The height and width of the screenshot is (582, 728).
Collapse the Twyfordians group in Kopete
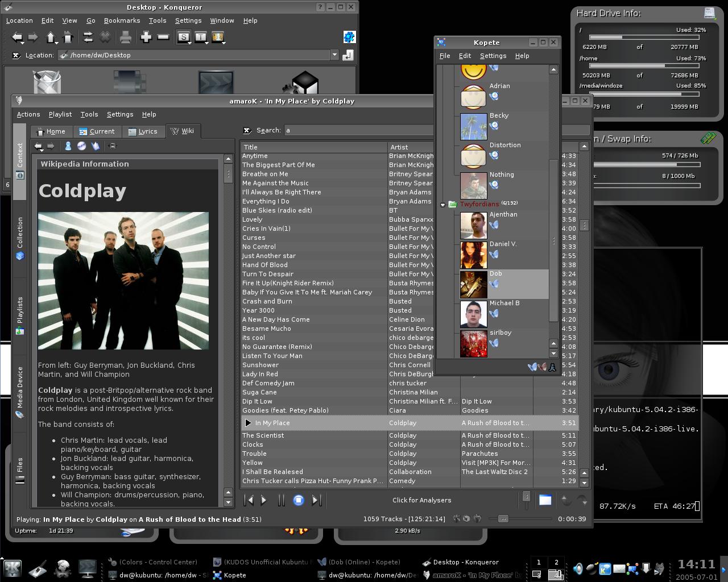coord(443,205)
